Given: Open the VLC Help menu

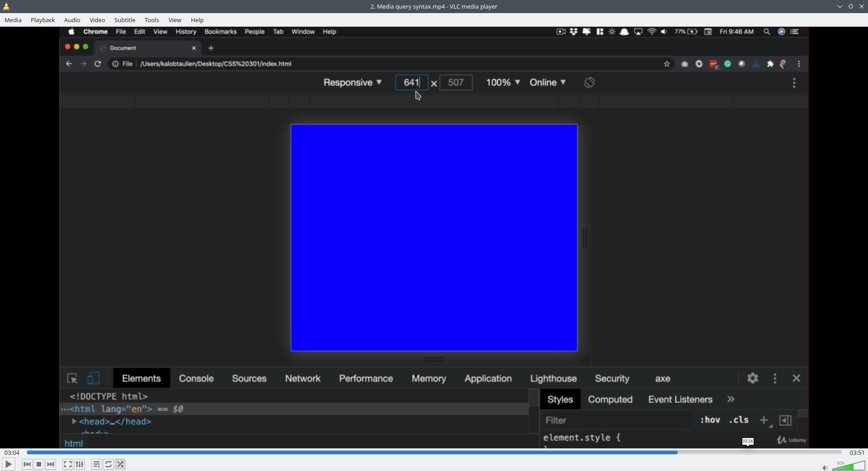Looking at the screenshot, I should click(198, 20).
